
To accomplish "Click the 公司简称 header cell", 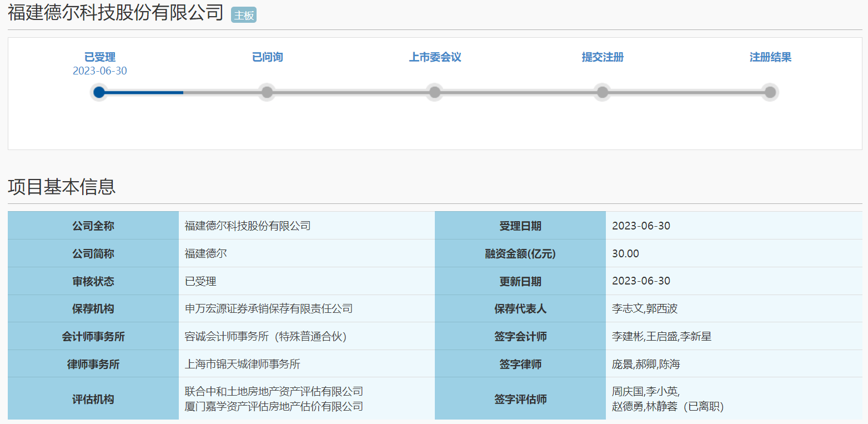I will [x=93, y=253].
